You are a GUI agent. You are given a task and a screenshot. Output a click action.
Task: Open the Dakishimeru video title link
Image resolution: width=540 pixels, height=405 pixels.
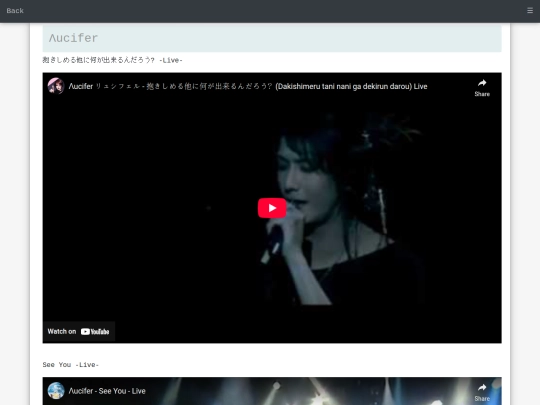tap(248, 86)
